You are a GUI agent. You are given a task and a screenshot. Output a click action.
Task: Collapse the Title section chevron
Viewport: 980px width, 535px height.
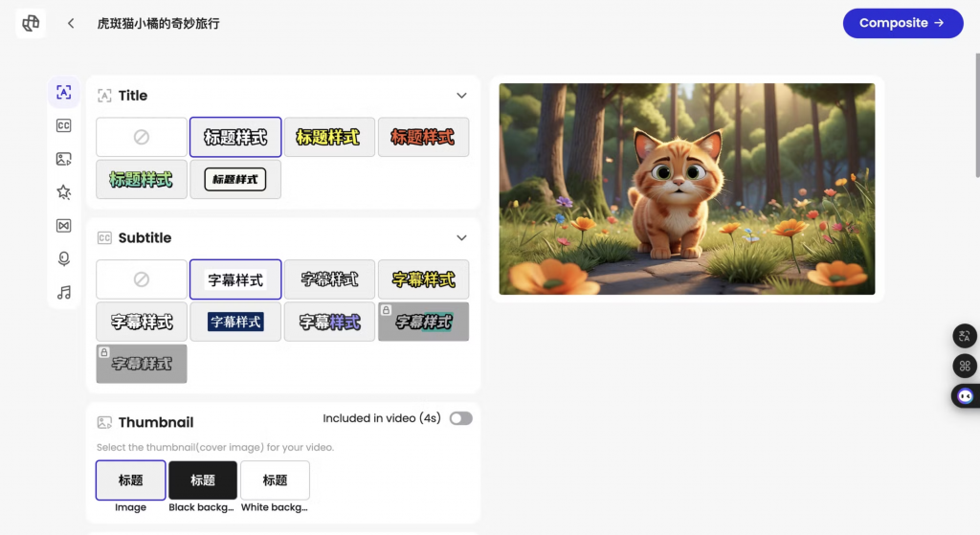(x=461, y=96)
